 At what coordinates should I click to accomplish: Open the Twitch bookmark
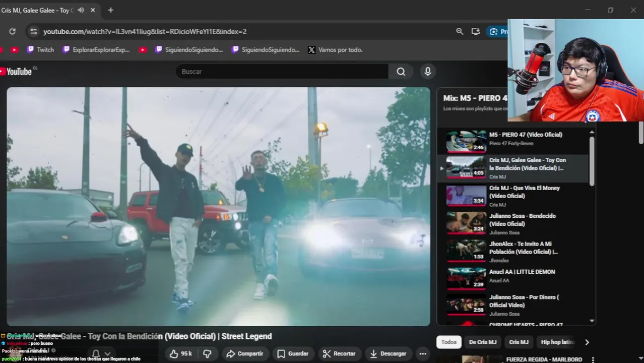(x=40, y=49)
